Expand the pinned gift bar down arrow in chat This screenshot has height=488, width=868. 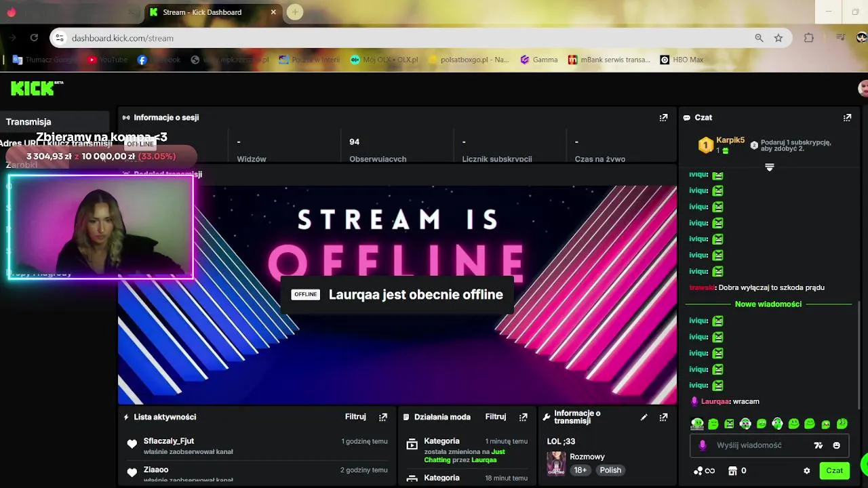coord(769,167)
